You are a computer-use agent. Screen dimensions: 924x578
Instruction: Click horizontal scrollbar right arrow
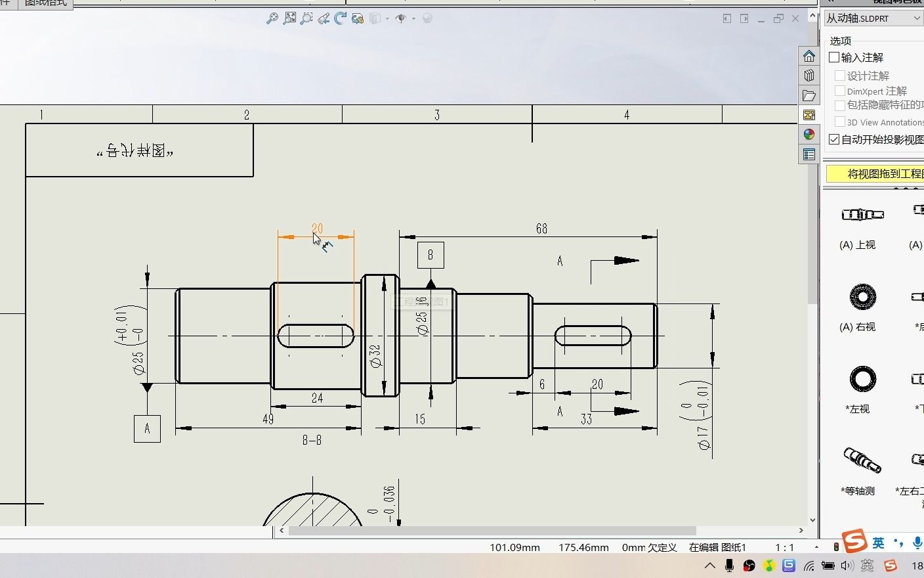point(801,531)
